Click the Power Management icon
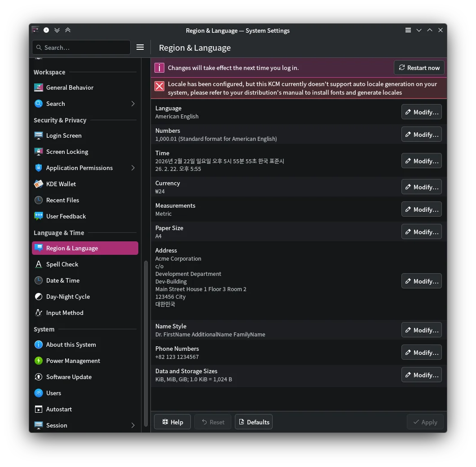476x467 pixels. point(39,361)
